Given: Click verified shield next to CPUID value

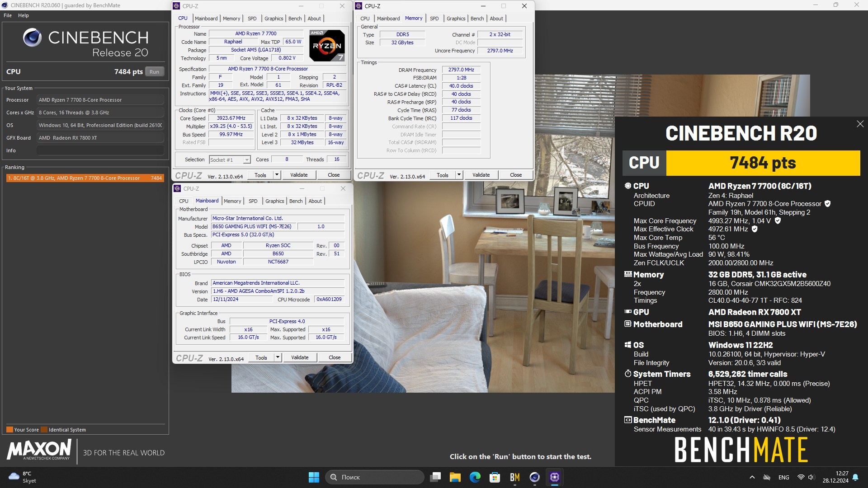Looking at the screenshot, I should point(827,204).
